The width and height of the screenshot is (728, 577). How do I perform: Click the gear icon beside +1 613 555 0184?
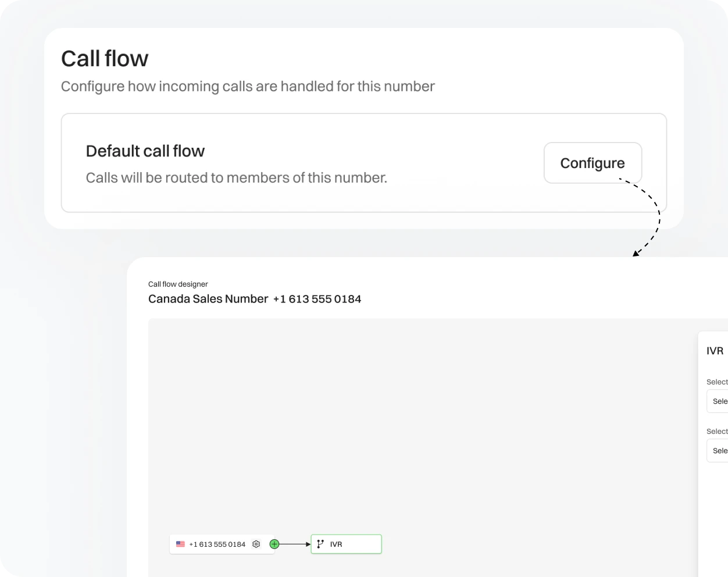click(x=256, y=544)
